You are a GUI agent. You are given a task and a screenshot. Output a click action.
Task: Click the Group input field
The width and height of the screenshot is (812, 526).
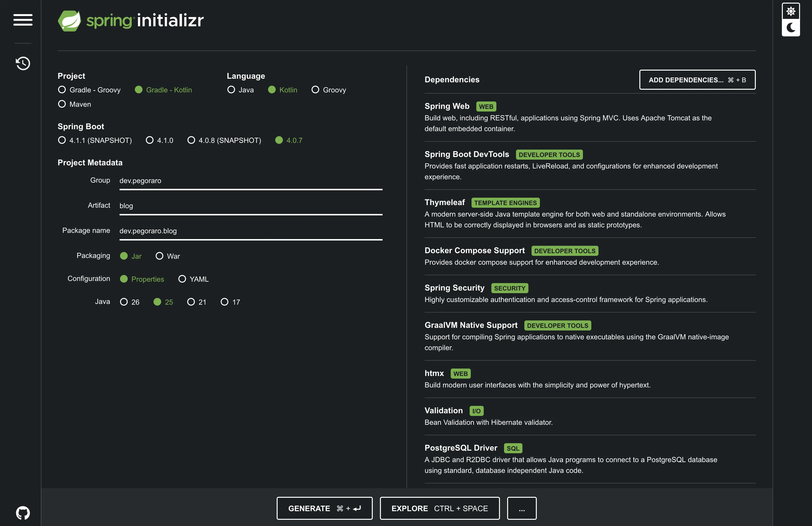pyautogui.click(x=251, y=181)
